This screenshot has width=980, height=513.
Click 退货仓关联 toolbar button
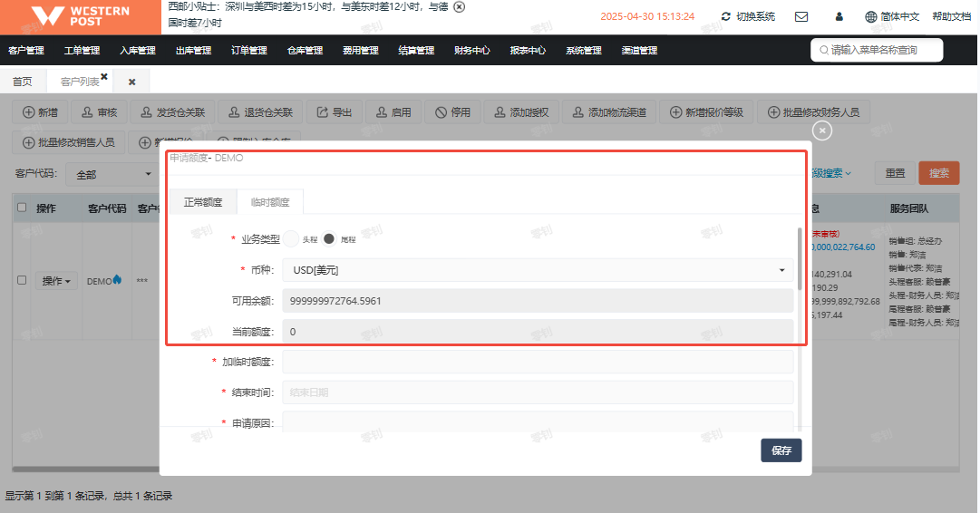pos(260,112)
